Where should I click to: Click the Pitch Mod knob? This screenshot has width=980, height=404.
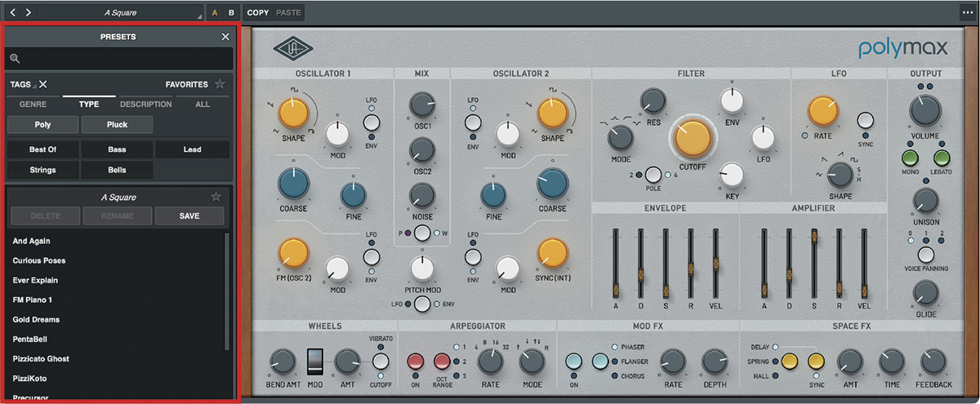pyautogui.click(x=421, y=269)
